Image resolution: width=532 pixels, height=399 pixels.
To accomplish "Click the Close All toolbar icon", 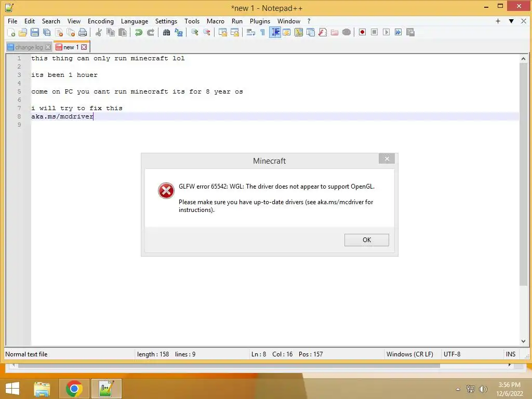I will pyautogui.click(x=71, y=32).
